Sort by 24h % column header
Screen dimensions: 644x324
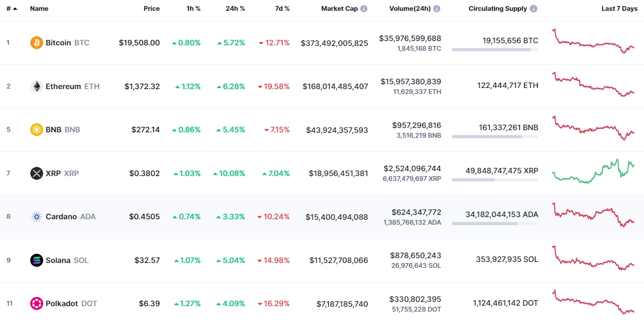coord(235,9)
